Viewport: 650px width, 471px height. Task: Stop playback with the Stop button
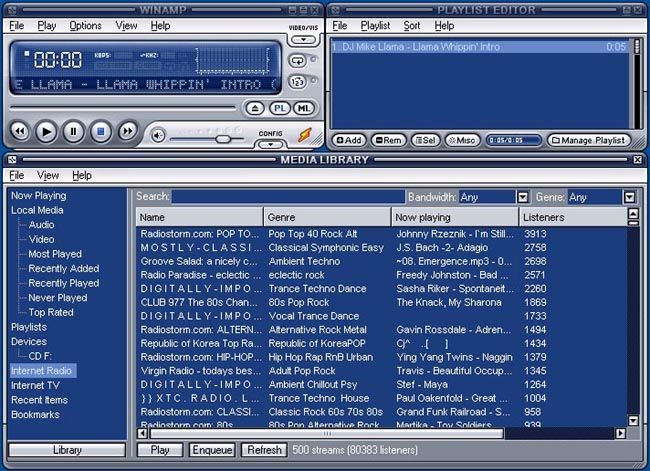coord(101,132)
